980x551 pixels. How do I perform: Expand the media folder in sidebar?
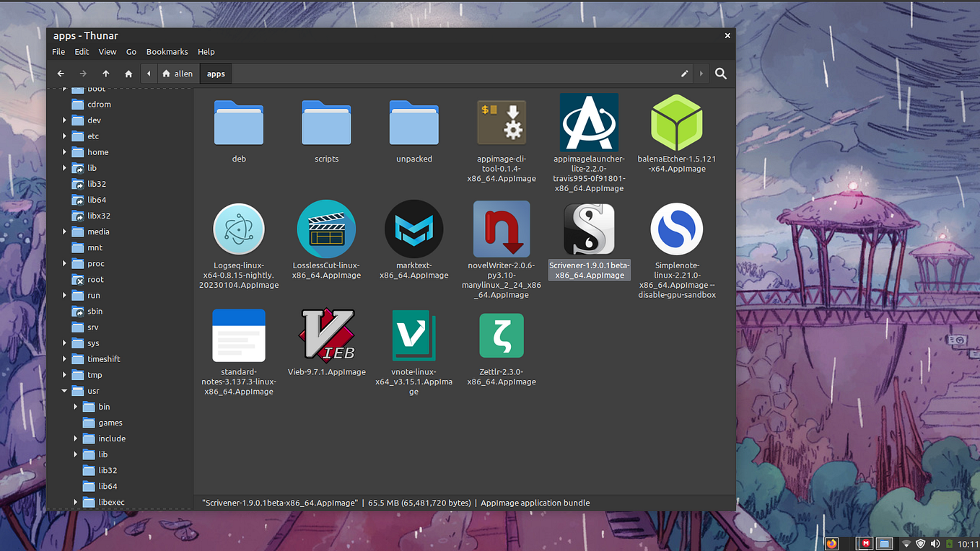(x=64, y=232)
